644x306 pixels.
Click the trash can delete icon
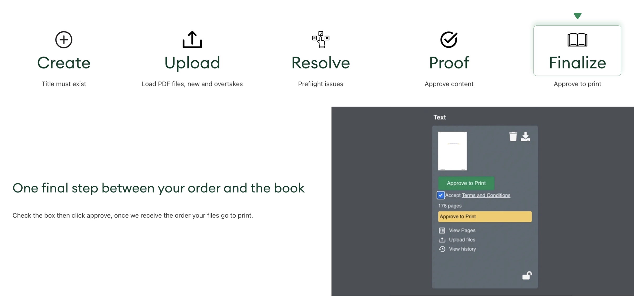[x=513, y=136]
